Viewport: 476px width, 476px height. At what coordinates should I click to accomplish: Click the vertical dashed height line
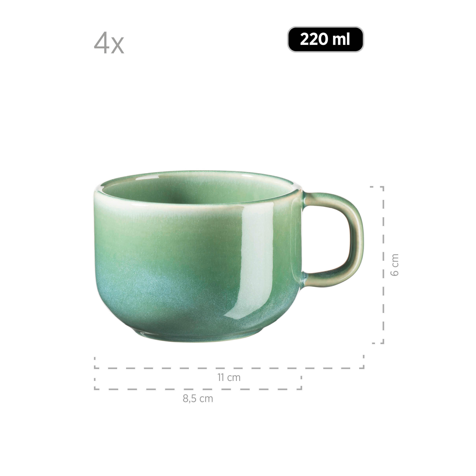(383, 265)
